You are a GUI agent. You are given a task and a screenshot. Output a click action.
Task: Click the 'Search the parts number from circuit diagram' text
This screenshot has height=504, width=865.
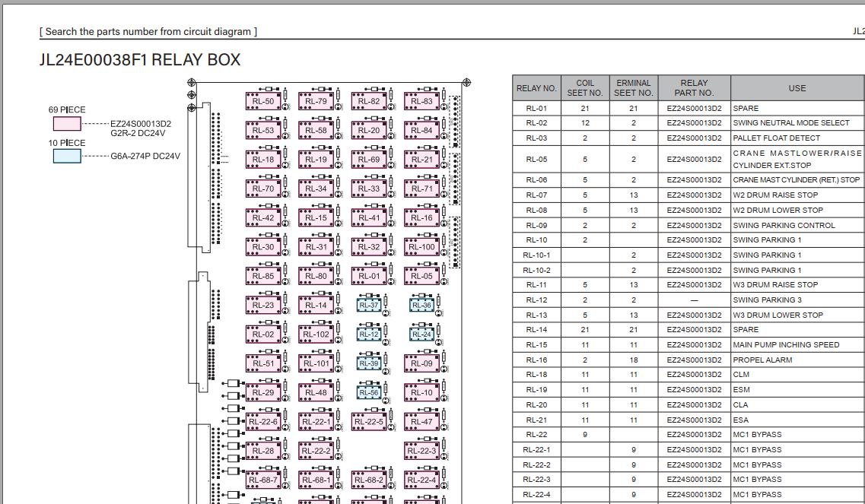click(x=148, y=31)
